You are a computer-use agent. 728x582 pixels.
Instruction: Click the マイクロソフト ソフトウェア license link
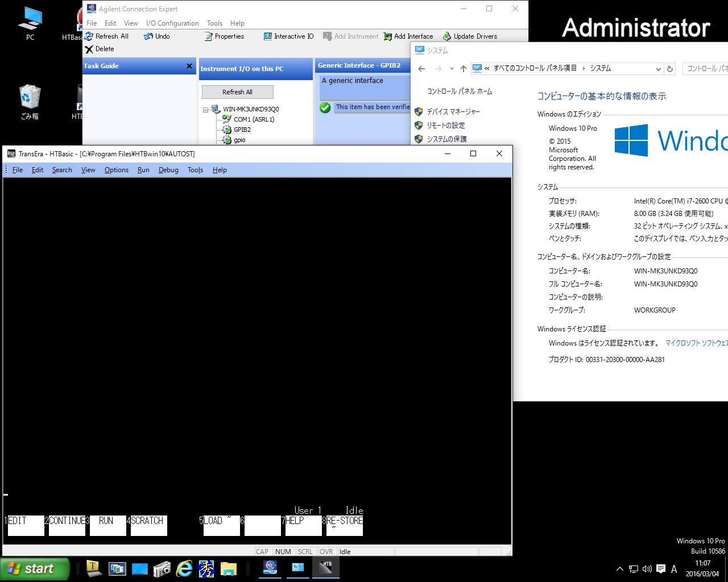(697, 343)
